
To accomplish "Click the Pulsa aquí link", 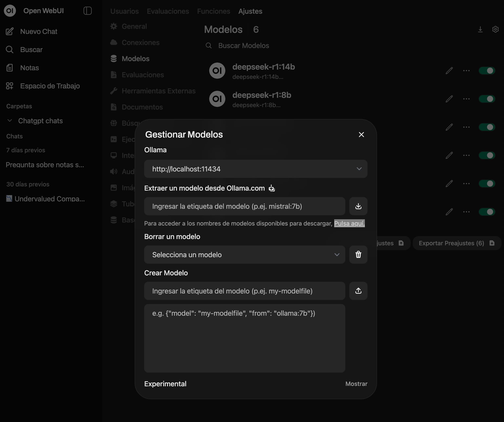I will 349,224.
